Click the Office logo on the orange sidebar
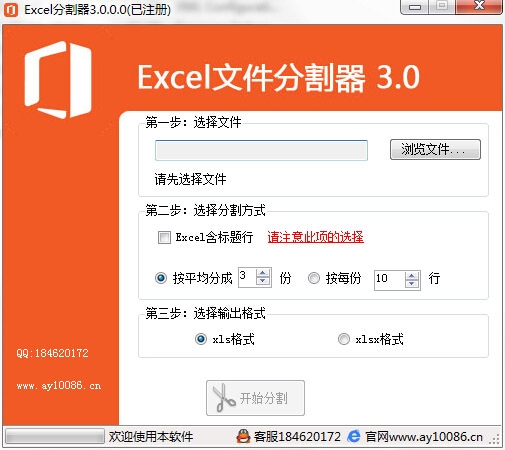505x450 pixels. click(x=58, y=80)
